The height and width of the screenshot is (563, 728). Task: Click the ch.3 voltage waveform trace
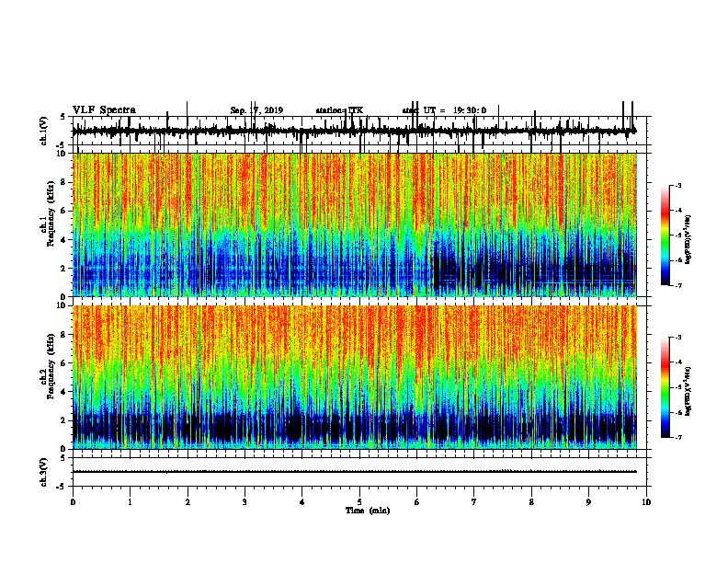(x=355, y=472)
